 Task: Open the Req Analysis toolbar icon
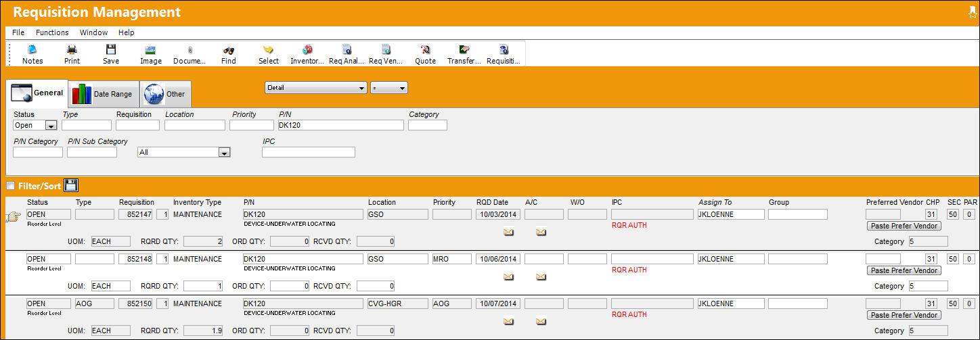coord(347,49)
